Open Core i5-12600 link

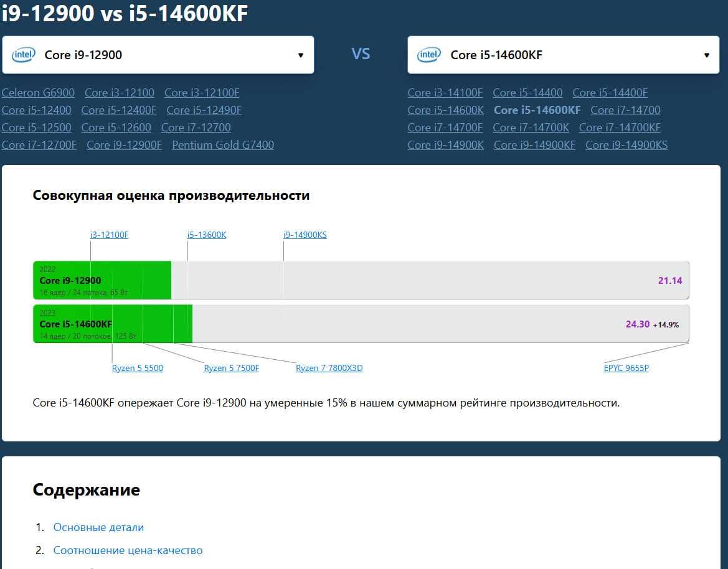point(116,127)
